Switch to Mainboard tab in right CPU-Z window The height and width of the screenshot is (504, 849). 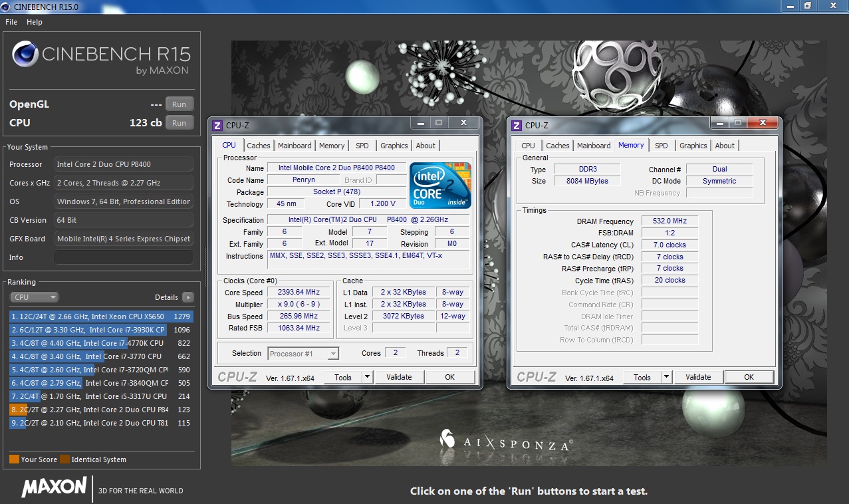pos(594,146)
